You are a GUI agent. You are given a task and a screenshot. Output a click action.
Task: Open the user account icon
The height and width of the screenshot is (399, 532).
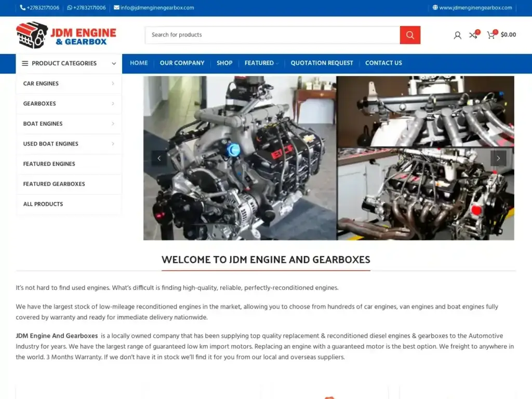click(457, 35)
